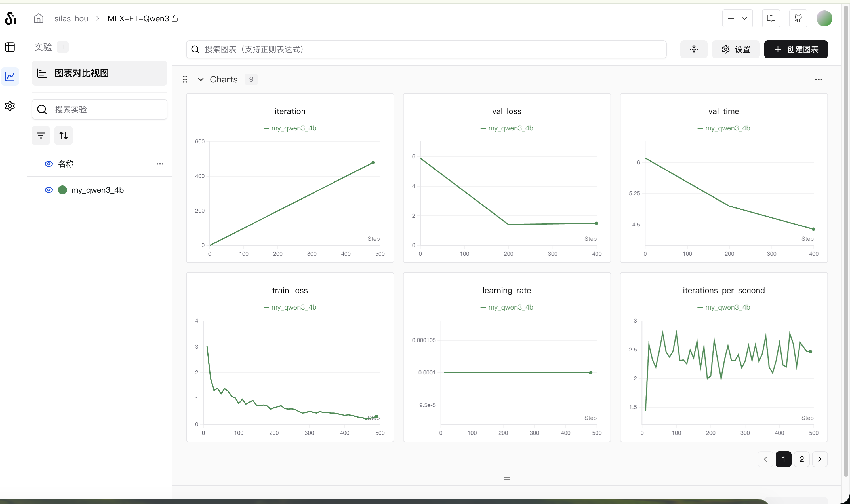The width and height of the screenshot is (850, 504).
Task: Go to home via house icon
Action: point(38,18)
